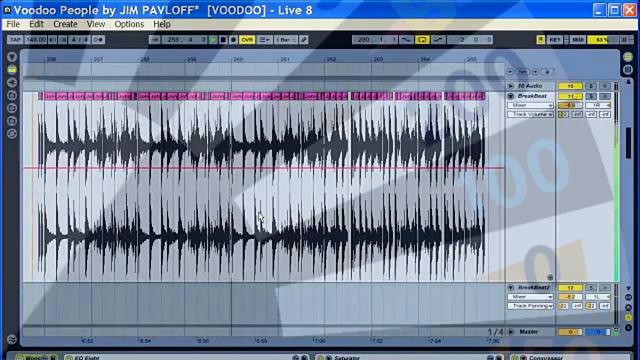This screenshot has height=360, width=640.
Task: Click the 4 / 4 time signature field
Action: 80,40
